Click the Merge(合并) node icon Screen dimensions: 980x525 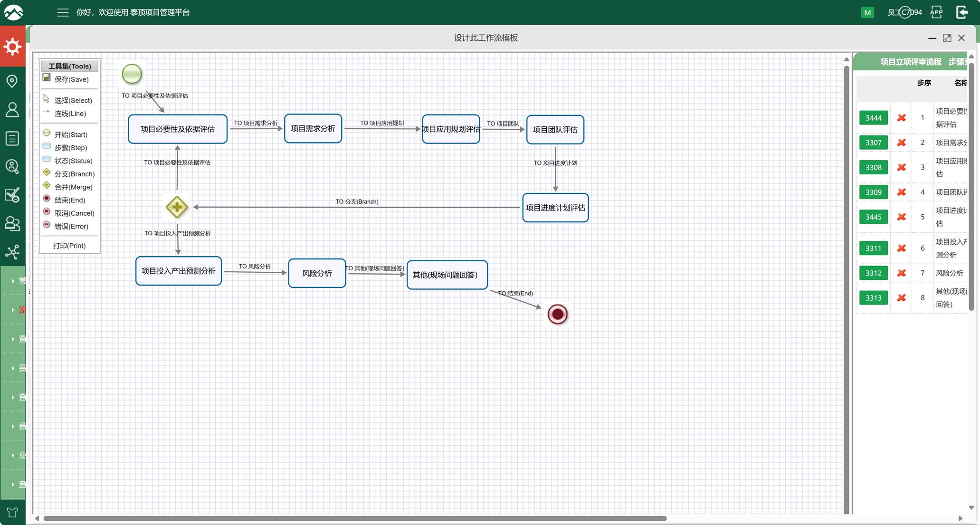click(x=47, y=187)
